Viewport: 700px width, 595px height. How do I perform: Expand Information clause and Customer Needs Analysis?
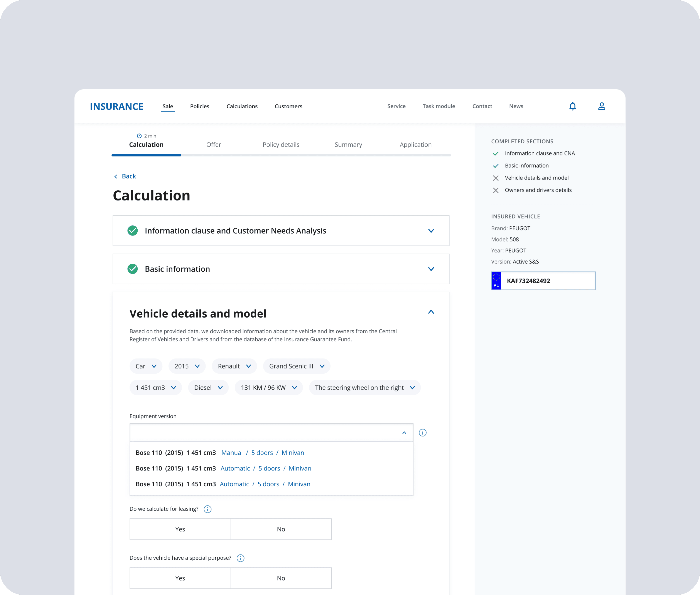(431, 231)
